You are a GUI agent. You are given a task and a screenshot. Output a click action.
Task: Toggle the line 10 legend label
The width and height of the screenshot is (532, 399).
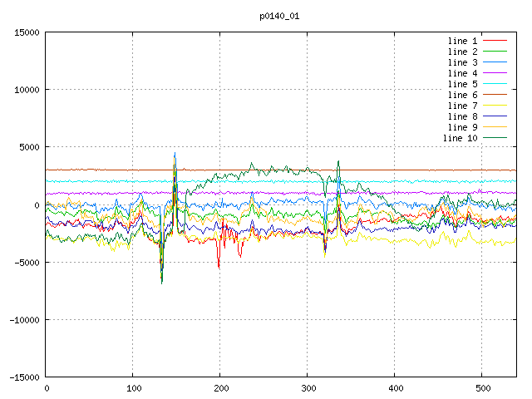[x=460, y=138]
